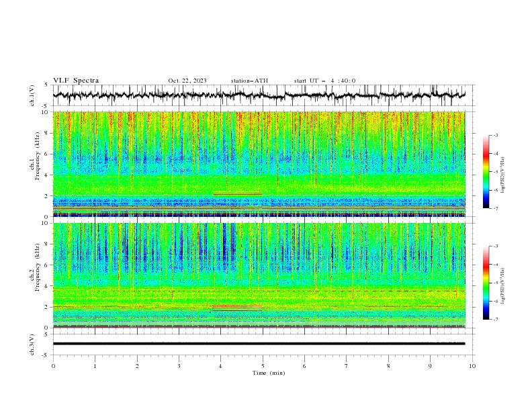Click the "-7" tick on ch.2 colorbar
This screenshot has height=411, width=532.
pyautogui.click(x=495, y=320)
